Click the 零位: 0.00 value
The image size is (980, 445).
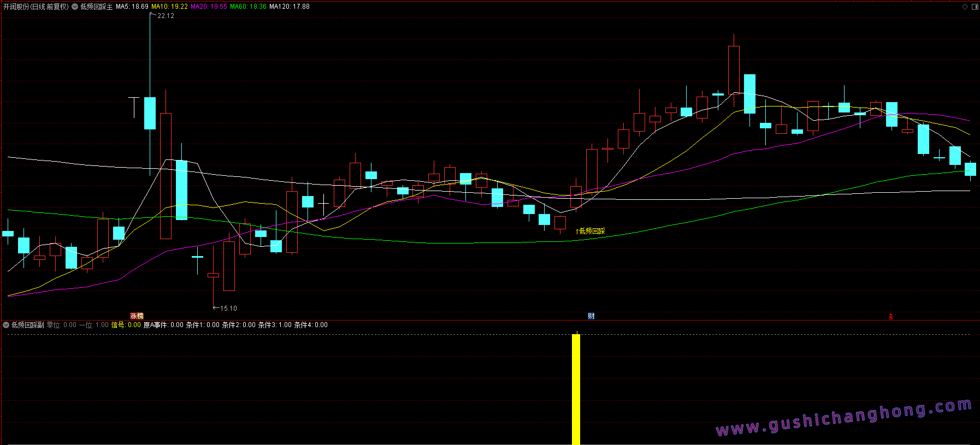click(62, 325)
